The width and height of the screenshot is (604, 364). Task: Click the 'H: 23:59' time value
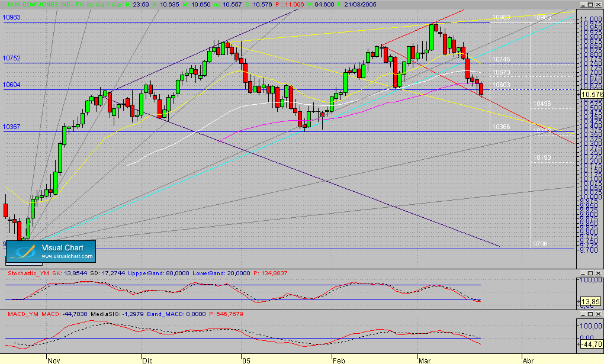pos(137,5)
